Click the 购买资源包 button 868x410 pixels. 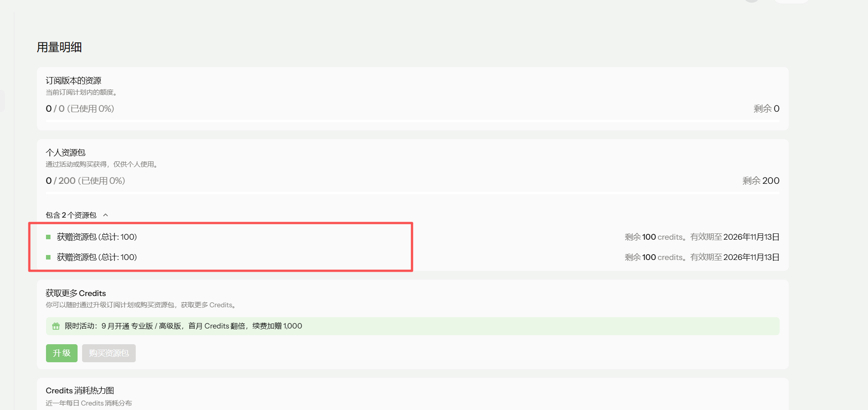tap(109, 353)
